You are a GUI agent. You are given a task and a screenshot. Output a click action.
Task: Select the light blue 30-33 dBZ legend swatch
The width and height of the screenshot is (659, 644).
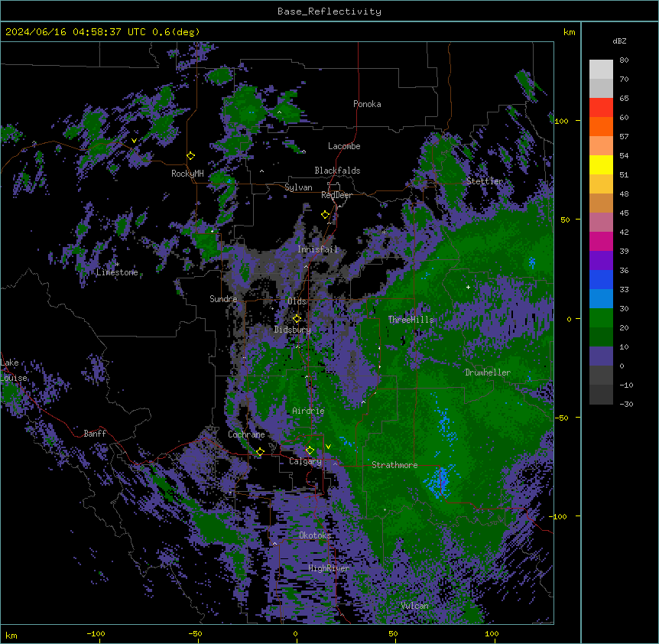(x=601, y=299)
